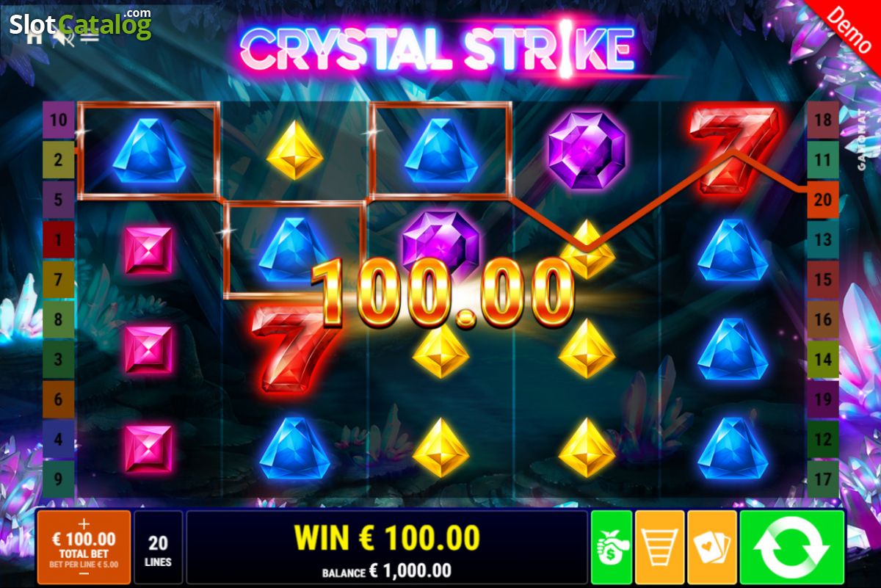Open the ladder gamble feature
Screen dimensions: 881x588
(660, 547)
